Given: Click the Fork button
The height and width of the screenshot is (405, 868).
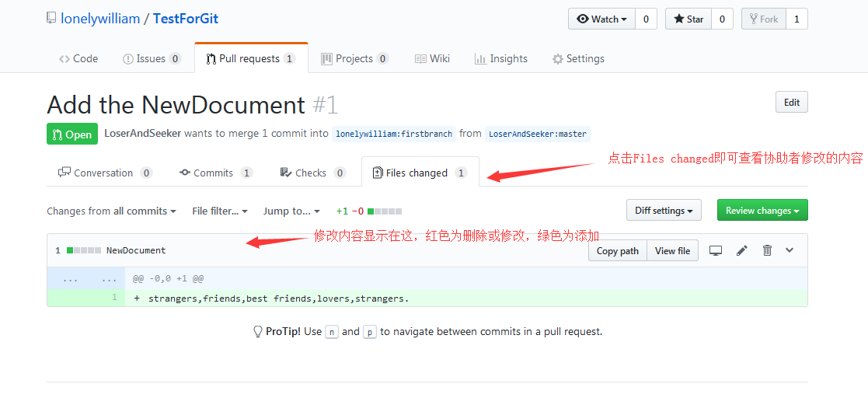Looking at the screenshot, I should click(x=764, y=19).
